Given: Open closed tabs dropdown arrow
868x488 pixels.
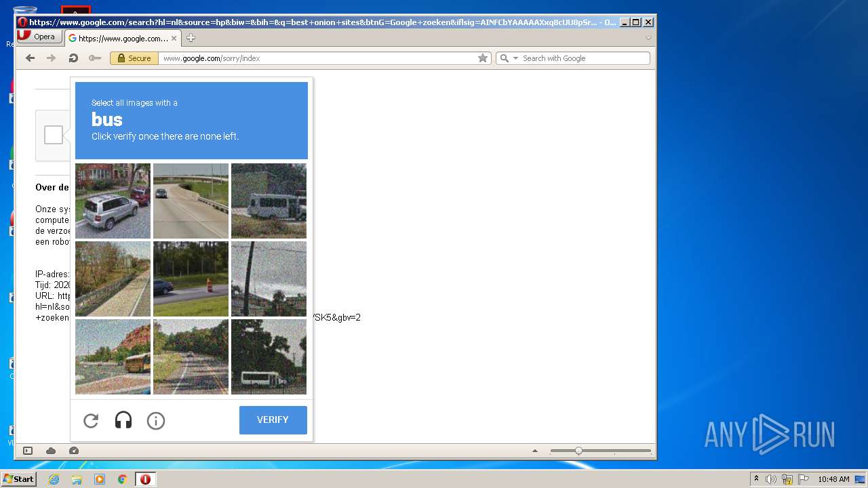Looking at the screenshot, I should [648, 38].
